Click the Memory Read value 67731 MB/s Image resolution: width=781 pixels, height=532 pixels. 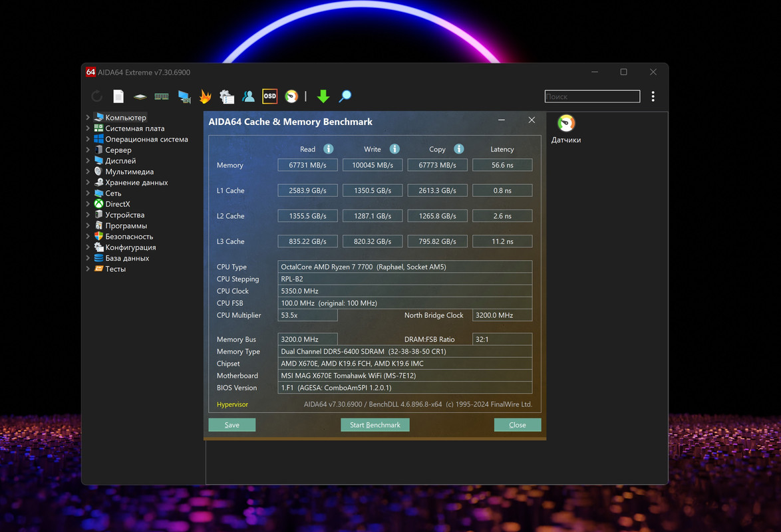click(x=307, y=165)
